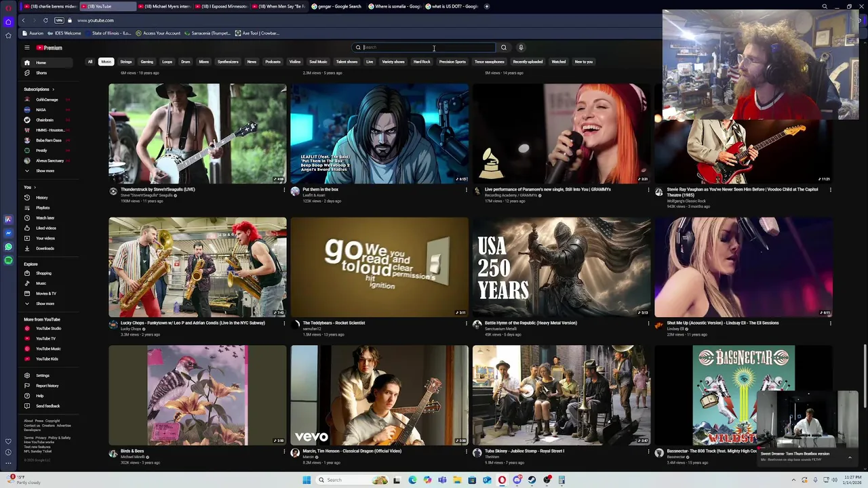Select the Recently uploaded filter chip
Screen dimensions: 868x488
[528, 62]
